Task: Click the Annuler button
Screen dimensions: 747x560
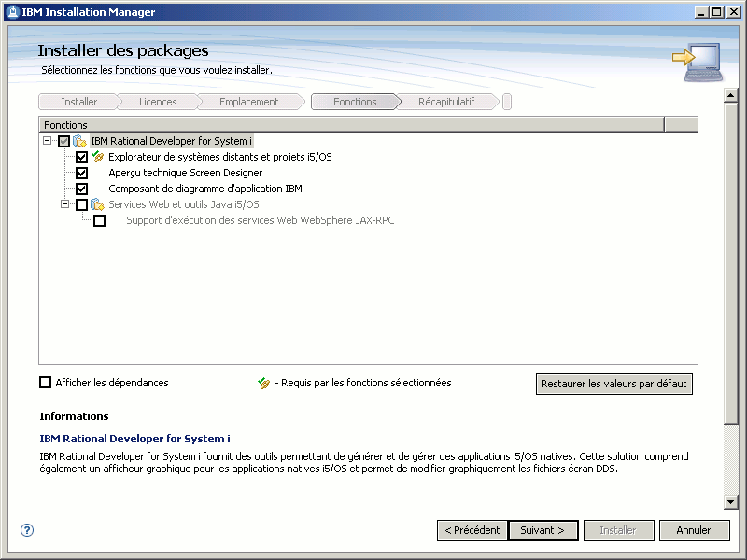Action: pyautogui.click(x=694, y=530)
